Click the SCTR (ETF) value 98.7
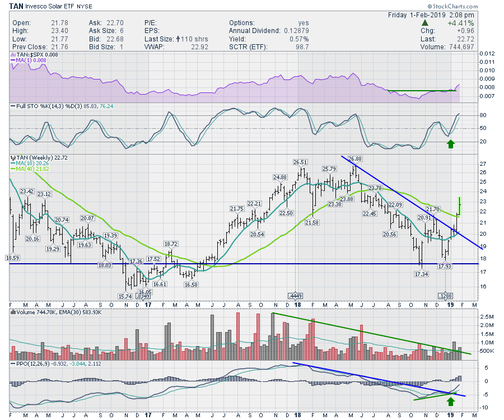The width and height of the screenshot is (504, 420). tap(302, 47)
